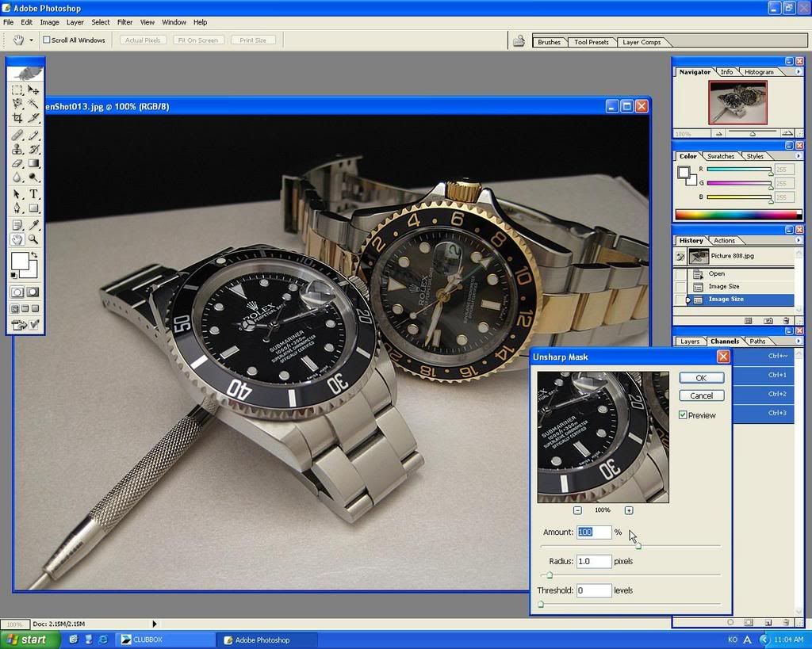Select the Brush tool
The width and height of the screenshot is (812, 649).
(x=33, y=136)
